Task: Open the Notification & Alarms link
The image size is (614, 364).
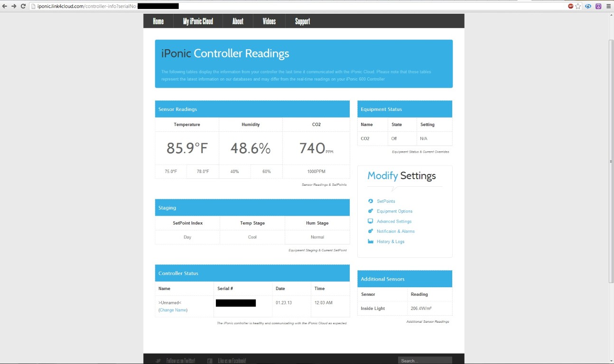Action: click(x=395, y=231)
